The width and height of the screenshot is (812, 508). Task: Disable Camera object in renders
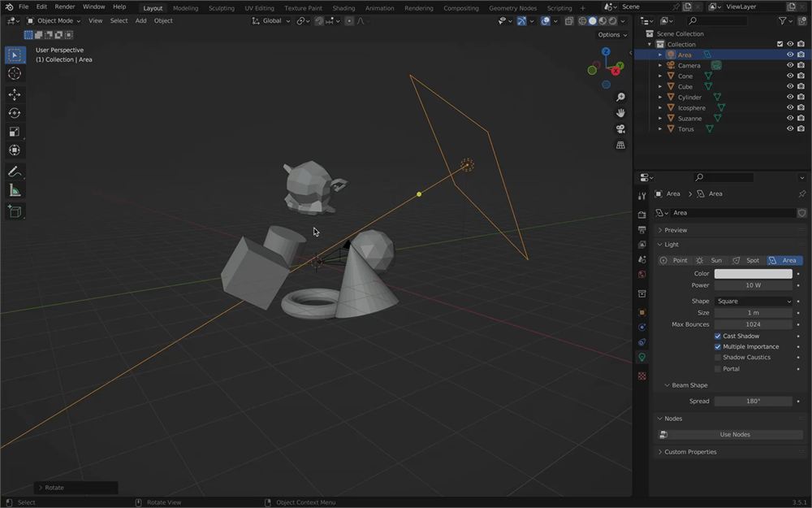pos(801,66)
